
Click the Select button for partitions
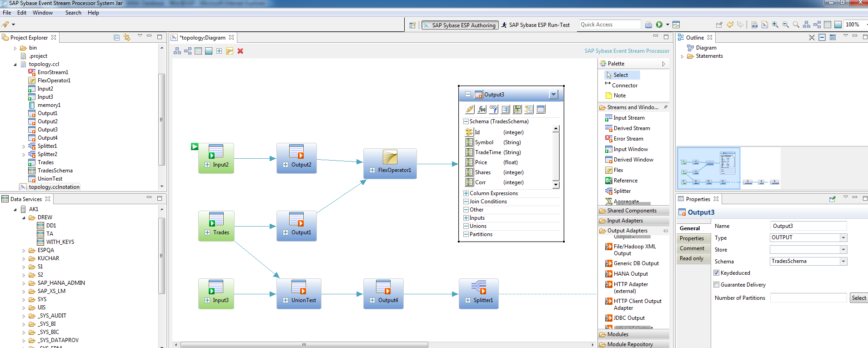pos(859,298)
